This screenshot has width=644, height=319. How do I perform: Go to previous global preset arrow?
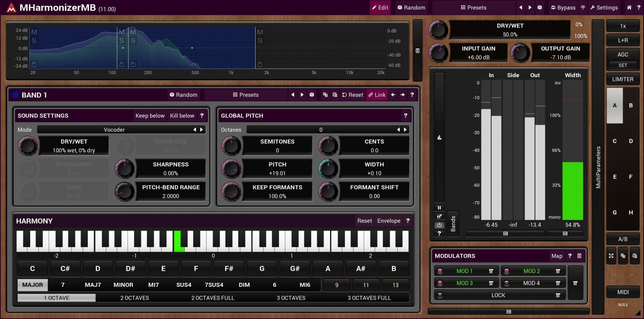click(520, 7)
